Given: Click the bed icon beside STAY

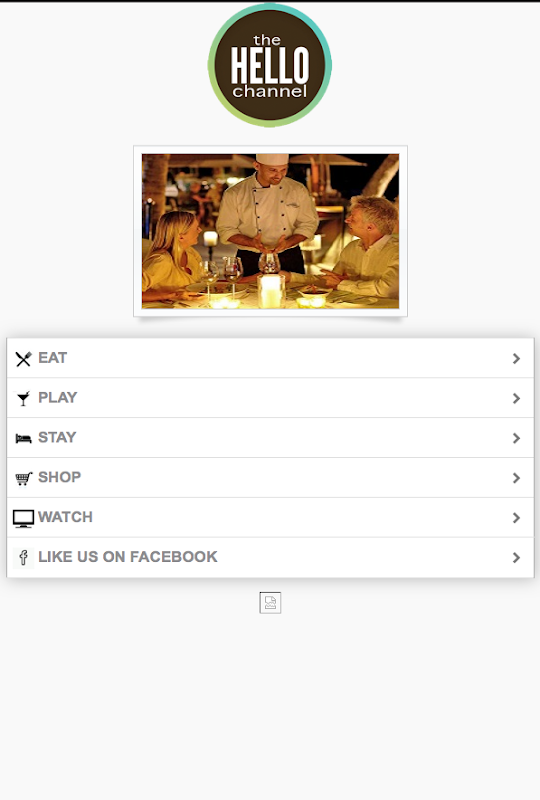Looking at the screenshot, I should [23, 438].
